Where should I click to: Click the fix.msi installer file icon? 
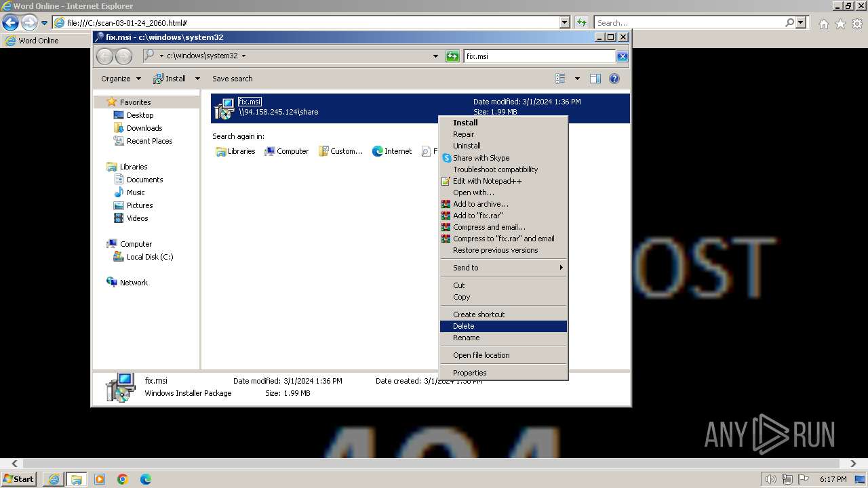[x=224, y=108]
